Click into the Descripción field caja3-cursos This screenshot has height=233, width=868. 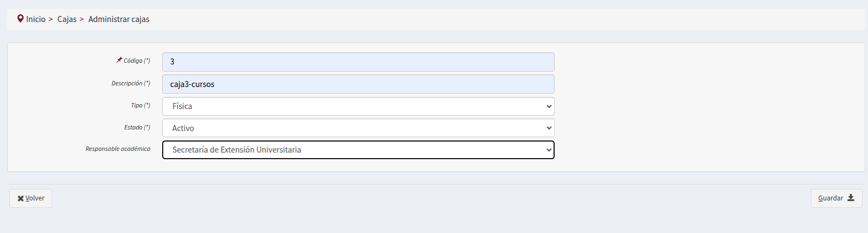tap(358, 84)
